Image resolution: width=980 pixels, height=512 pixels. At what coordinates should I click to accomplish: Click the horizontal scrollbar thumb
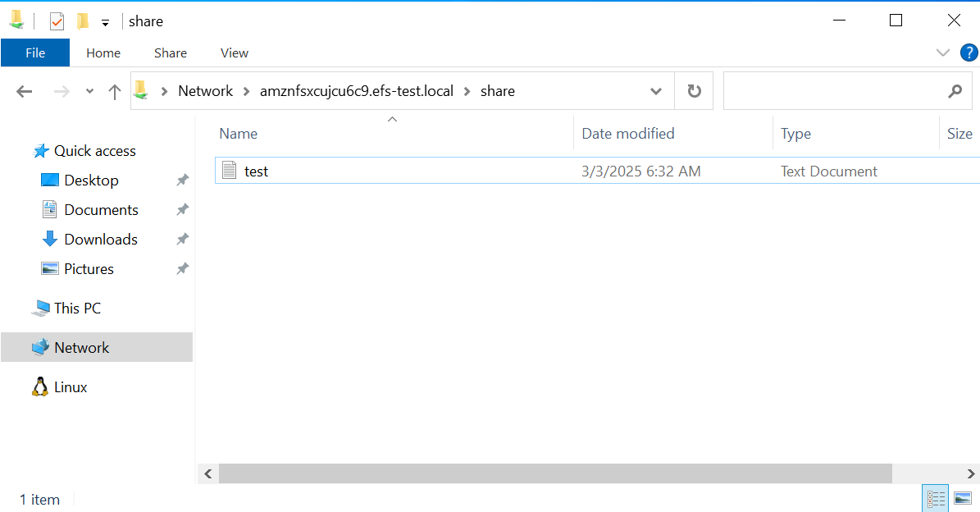pos(555,474)
